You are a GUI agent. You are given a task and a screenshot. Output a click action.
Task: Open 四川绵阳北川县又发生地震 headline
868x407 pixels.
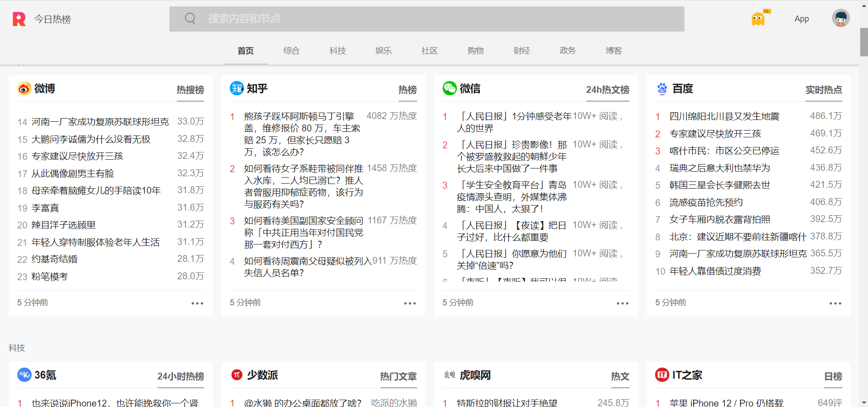724,116
